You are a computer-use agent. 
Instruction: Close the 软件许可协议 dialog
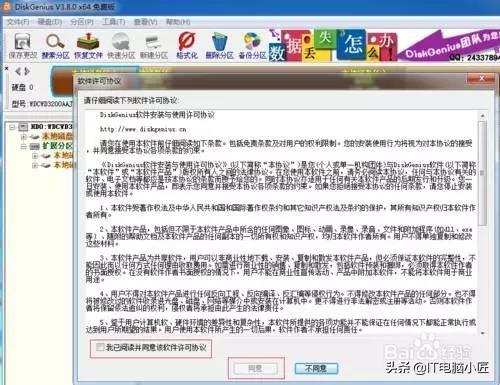[481, 79]
